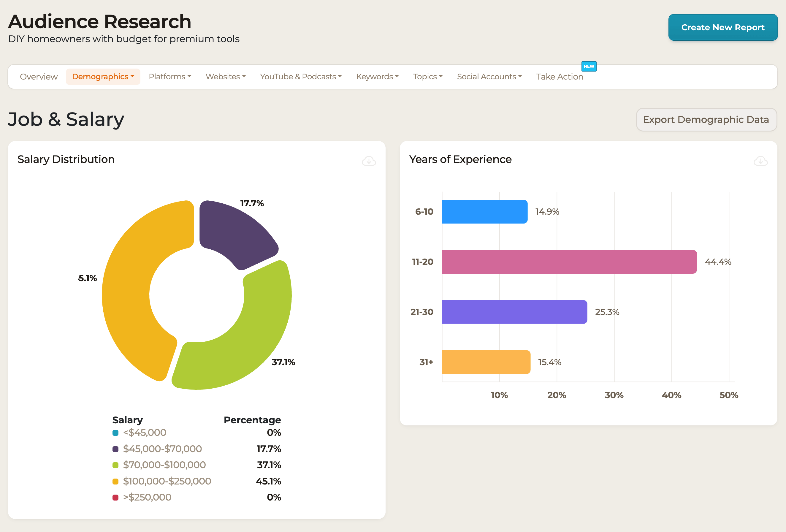Open the Websites dropdown
The image size is (786, 532).
pos(226,76)
